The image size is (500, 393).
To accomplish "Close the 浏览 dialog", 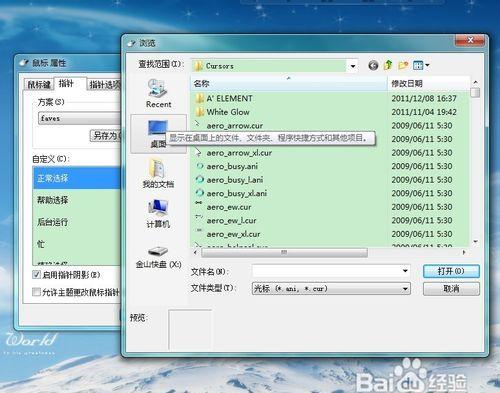I will [x=470, y=40].
